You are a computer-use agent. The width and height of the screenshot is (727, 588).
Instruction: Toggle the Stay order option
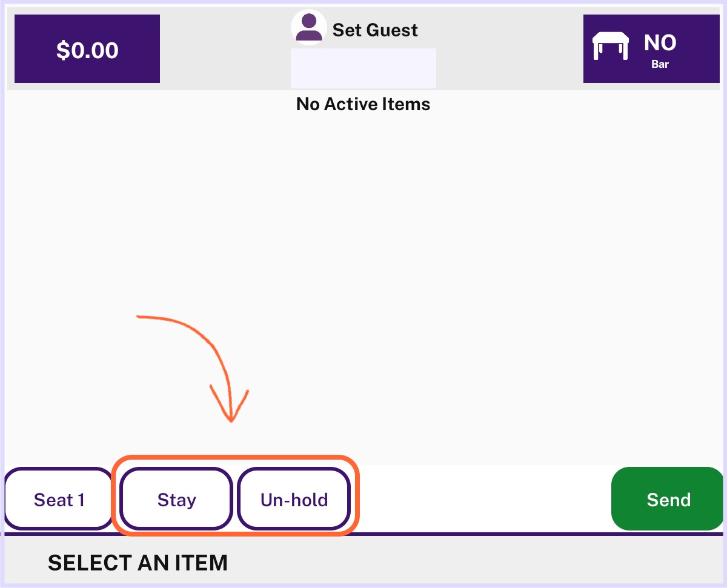point(176,500)
